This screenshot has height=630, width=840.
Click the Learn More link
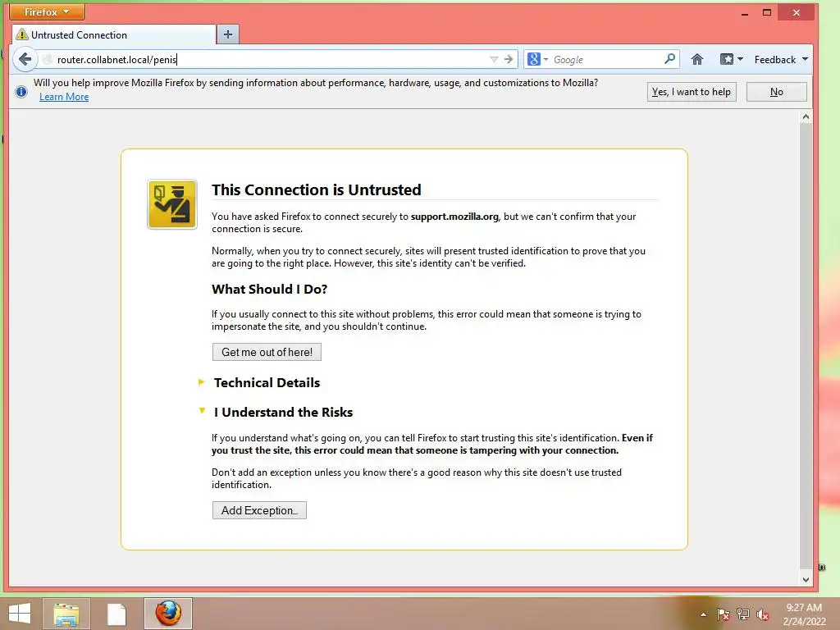[64, 97]
